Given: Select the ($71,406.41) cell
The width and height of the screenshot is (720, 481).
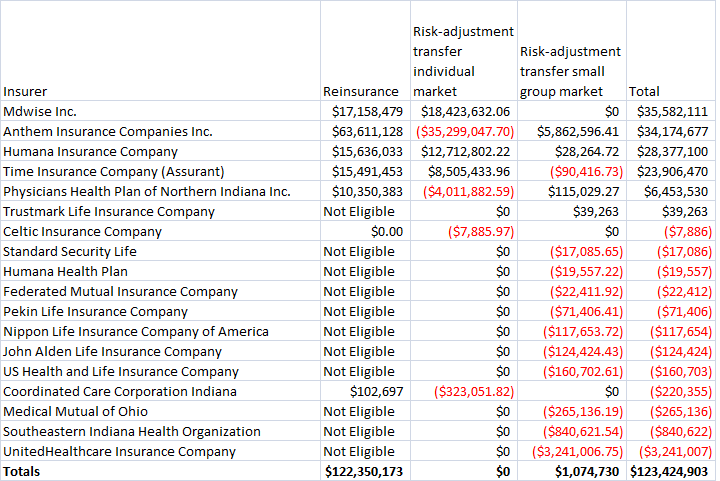Looking at the screenshot, I should (572, 311).
